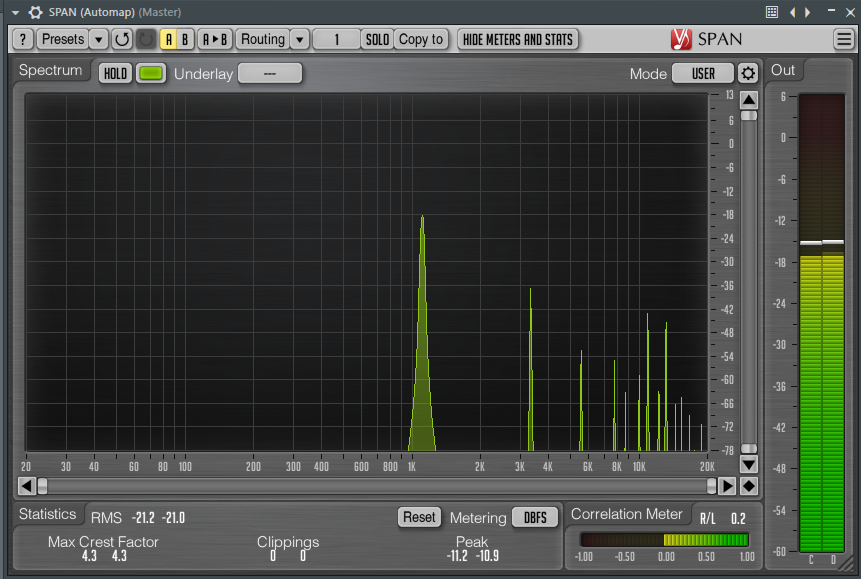Click the horizontal scroll right arrow
Viewport: 861px width, 579px height.
727,486
